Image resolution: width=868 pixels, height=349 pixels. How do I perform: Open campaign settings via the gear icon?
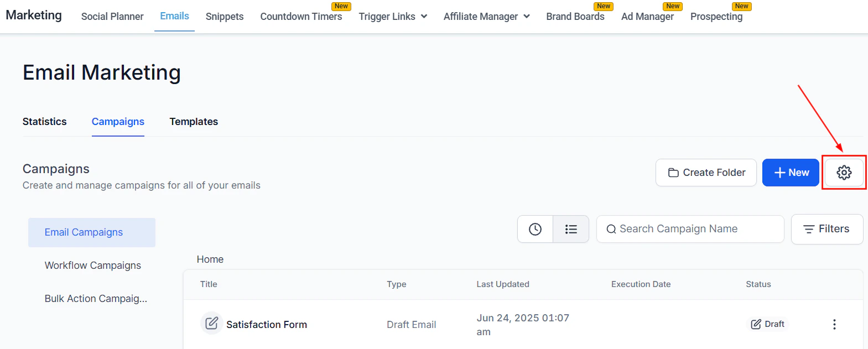point(844,172)
